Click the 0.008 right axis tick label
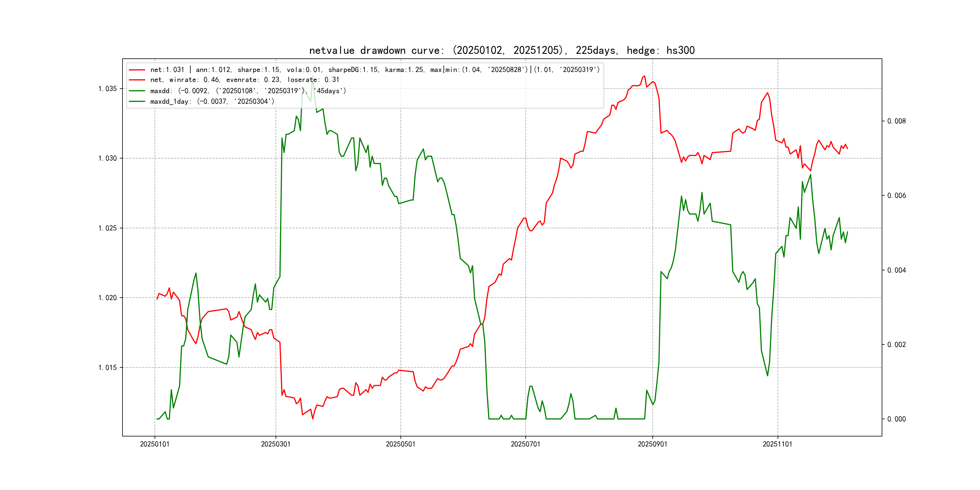980x490 pixels. tap(896, 121)
